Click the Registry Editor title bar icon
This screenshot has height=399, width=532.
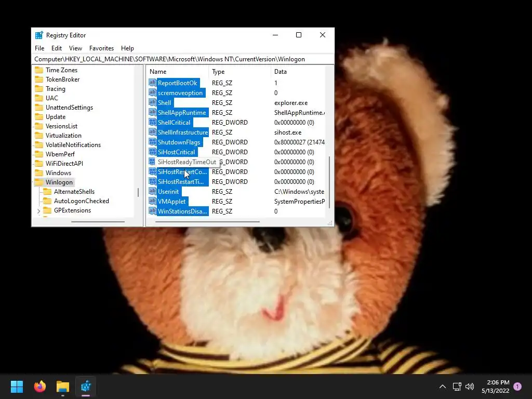point(39,35)
